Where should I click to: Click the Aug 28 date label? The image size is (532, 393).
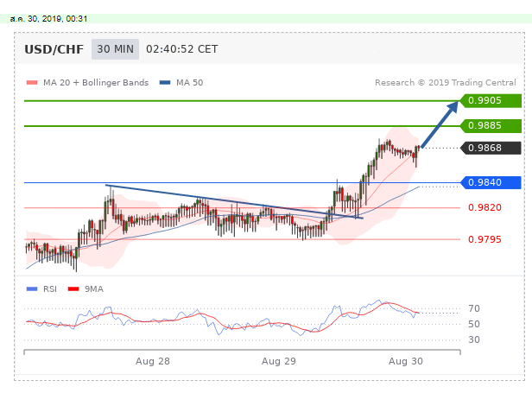153,361
